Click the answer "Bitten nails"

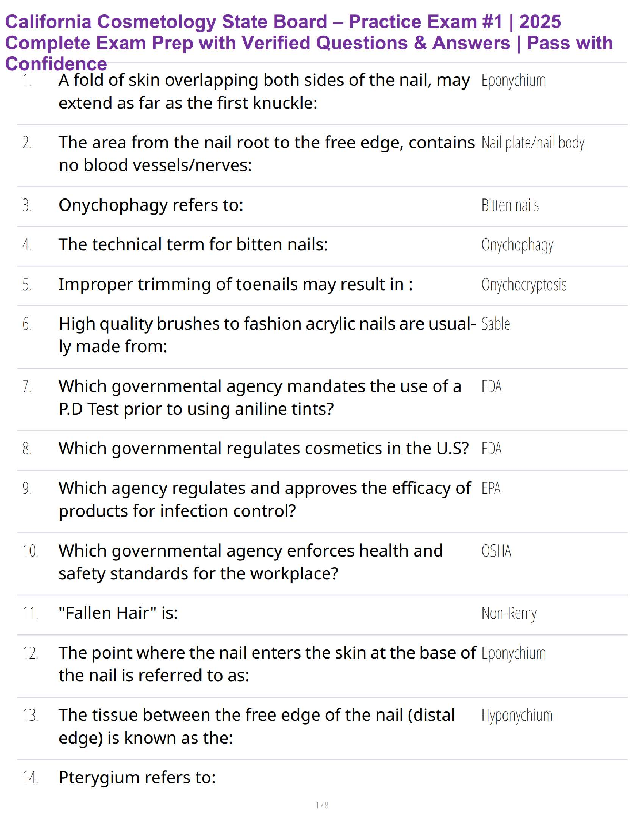(510, 205)
